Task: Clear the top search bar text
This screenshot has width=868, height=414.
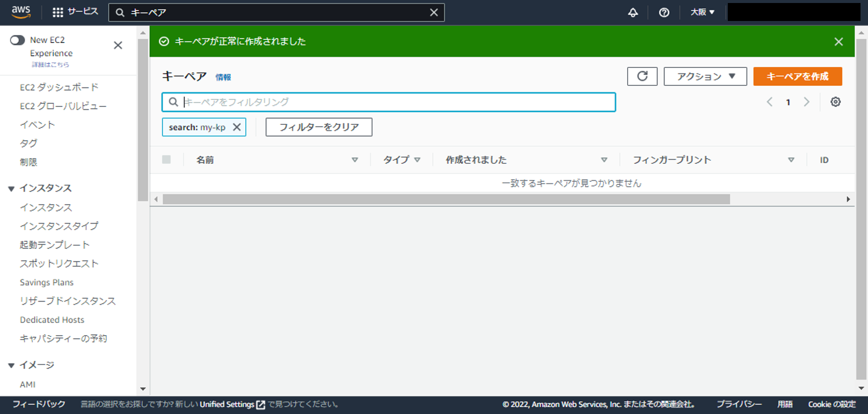Action: coord(434,12)
